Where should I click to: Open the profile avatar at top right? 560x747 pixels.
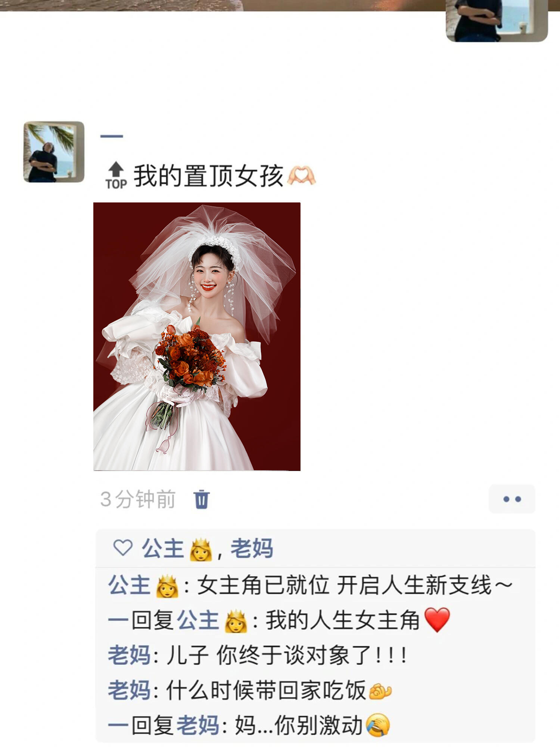click(x=497, y=21)
